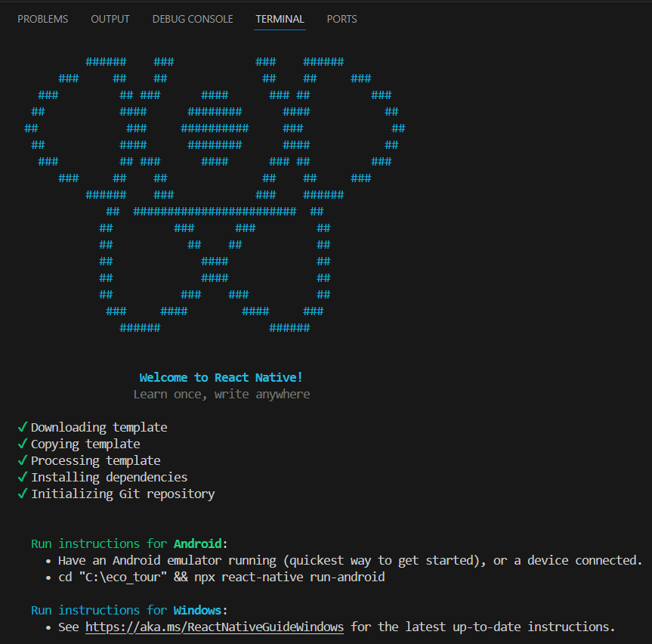652x644 pixels.
Task: Click the 'Welcome to React Native!' heading
Action: point(221,377)
